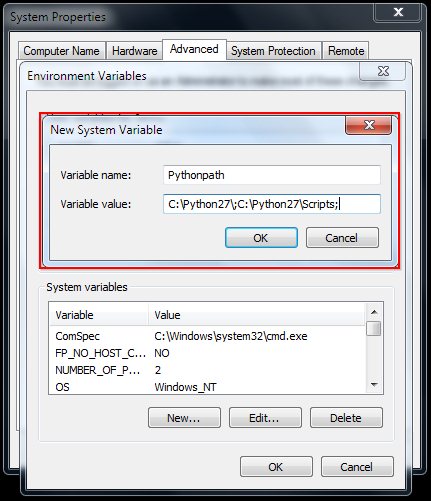Close the Environment Variables window
Screen dimensions: 431x501
coord(383,71)
